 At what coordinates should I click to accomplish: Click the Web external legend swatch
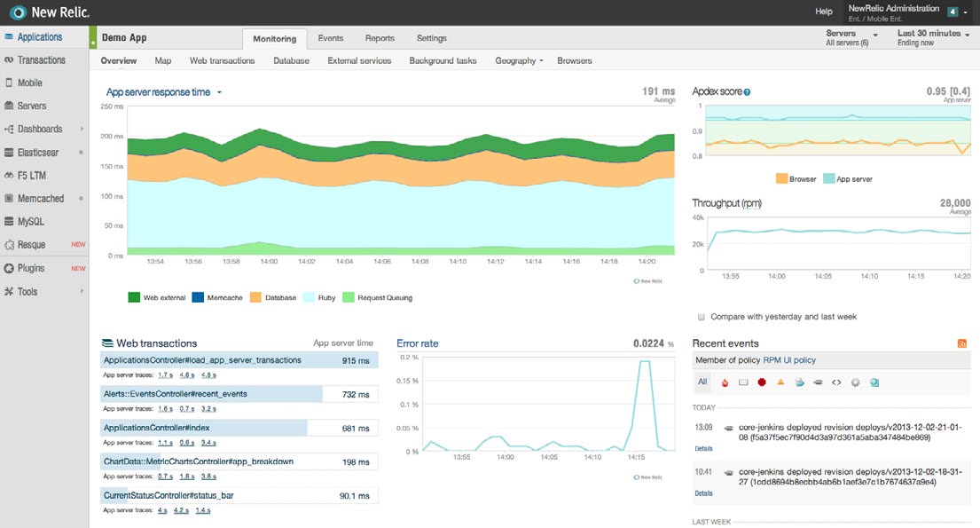(x=134, y=298)
